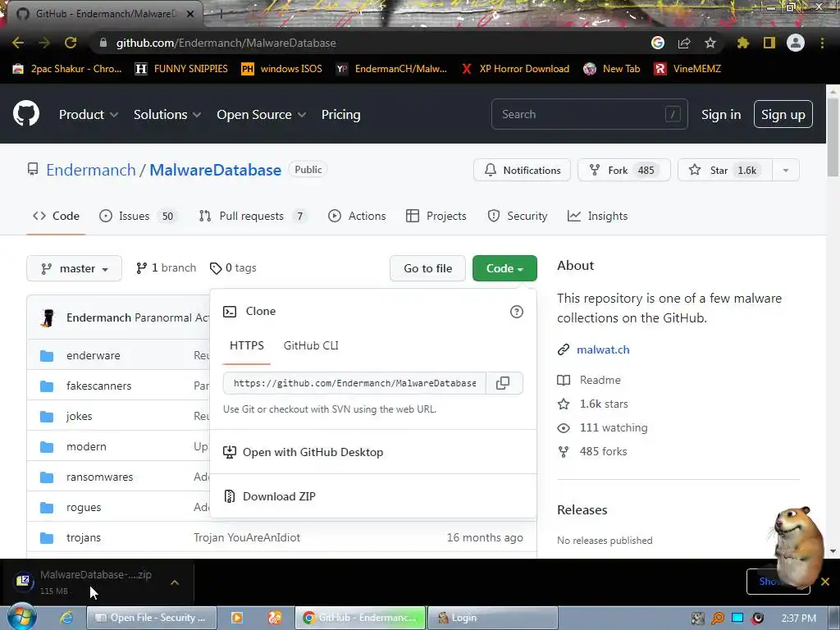Open the Pricing page
Viewport: 840px width, 630px height.
coord(340,115)
